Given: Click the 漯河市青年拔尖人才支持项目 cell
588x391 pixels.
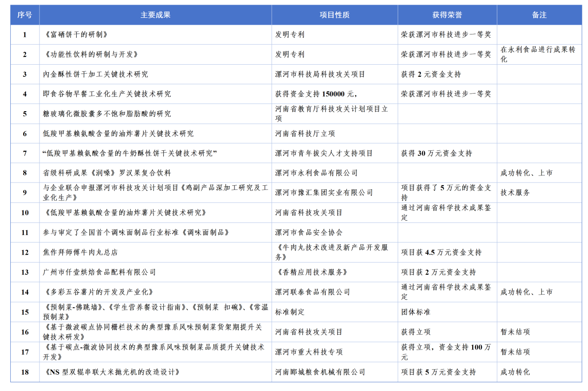Looking at the screenshot, I should pyautogui.click(x=324, y=153).
